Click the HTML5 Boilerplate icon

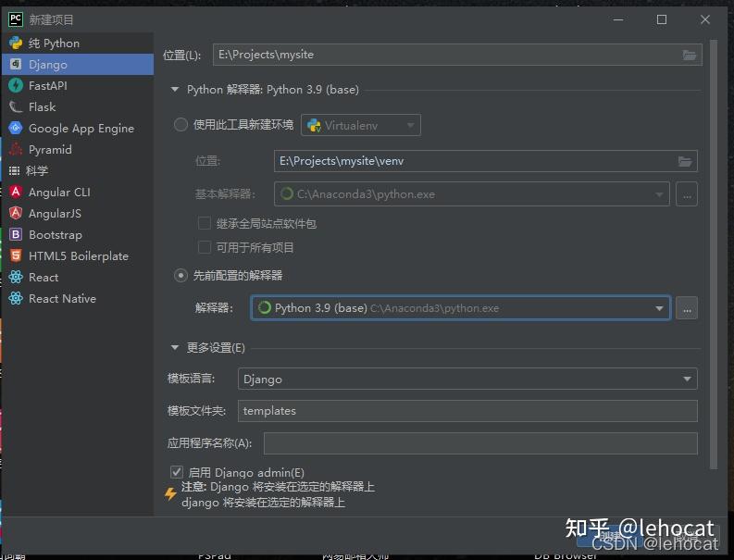[x=16, y=255]
